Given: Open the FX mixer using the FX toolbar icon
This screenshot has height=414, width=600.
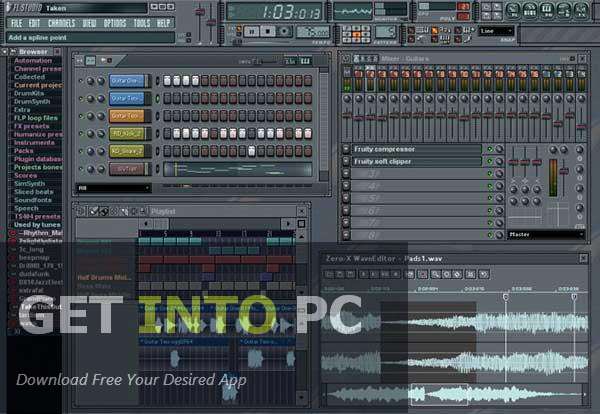Looking at the screenshot, I should (581, 11).
